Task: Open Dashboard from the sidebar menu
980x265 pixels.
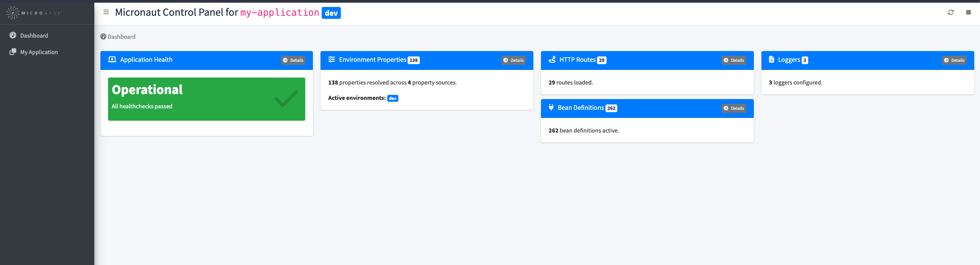Action: (x=34, y=36)
